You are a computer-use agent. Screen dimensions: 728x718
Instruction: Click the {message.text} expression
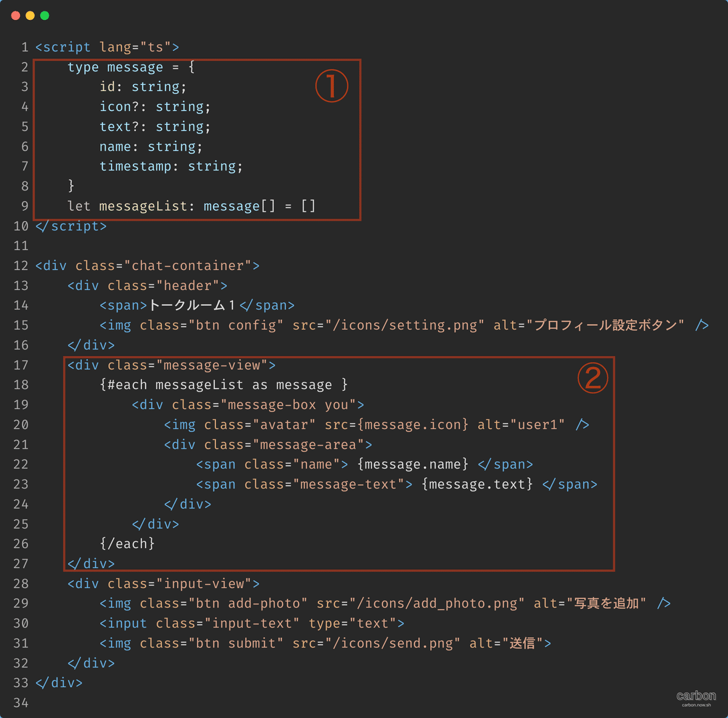point(477,484)
